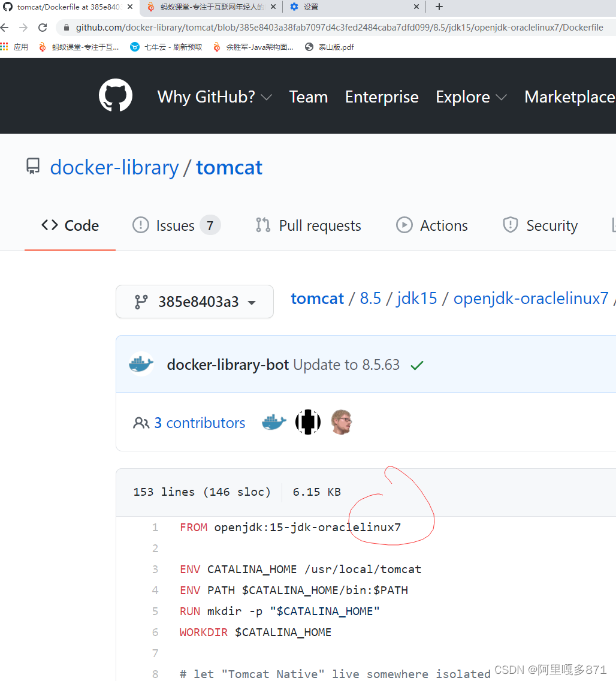
Task: Go forward with the browser forward arrow
Action: [x=23, y=28]
